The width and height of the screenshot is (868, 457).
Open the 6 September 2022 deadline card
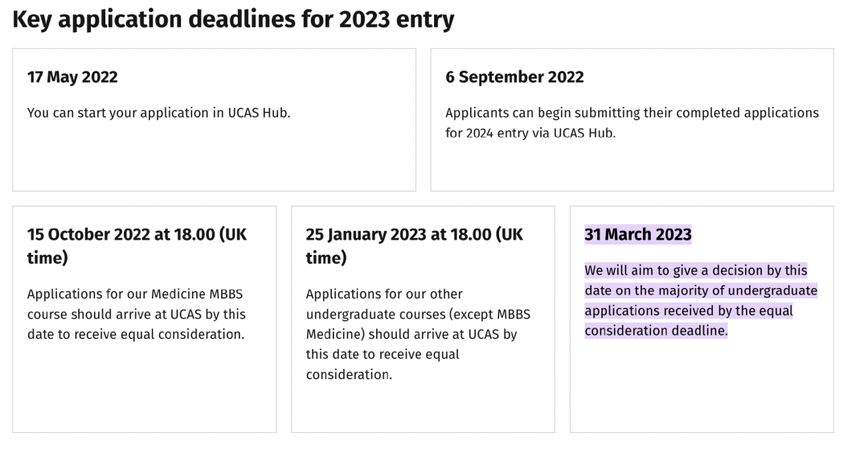[x=633, y=120]
